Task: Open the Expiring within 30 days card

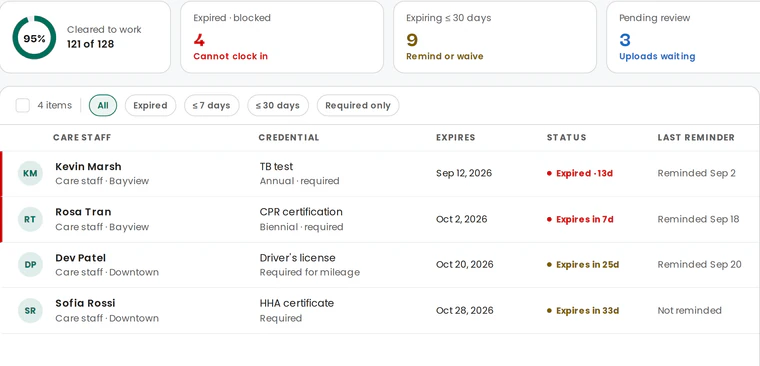Action: coord(494,37)
